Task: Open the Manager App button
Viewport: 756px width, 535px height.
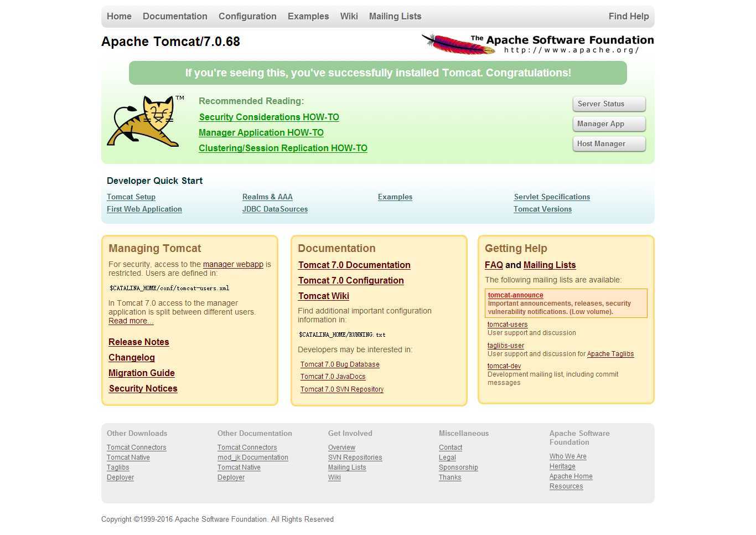Action: click(609, 124)
